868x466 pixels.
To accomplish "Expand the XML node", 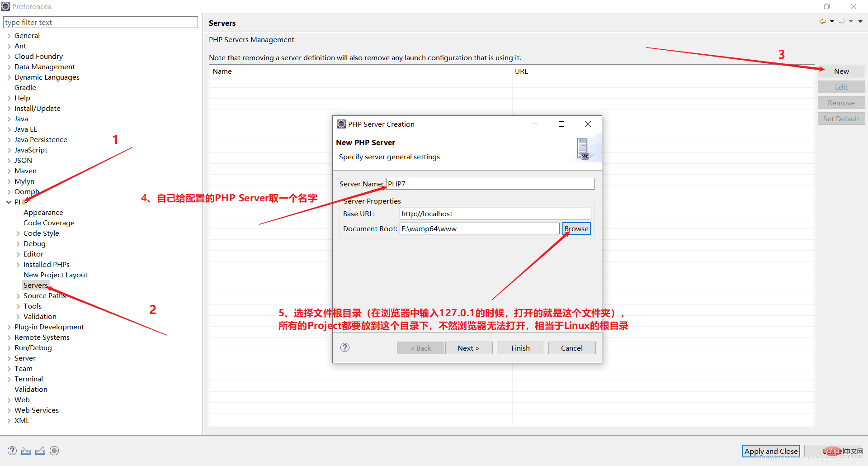I will coord(9,421).
